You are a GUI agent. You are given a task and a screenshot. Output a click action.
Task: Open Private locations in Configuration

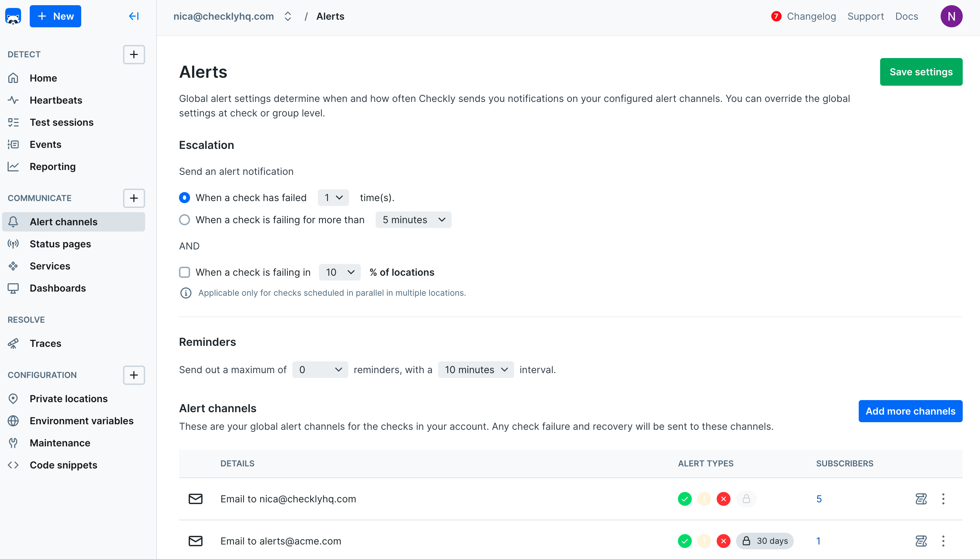(68, 398)
